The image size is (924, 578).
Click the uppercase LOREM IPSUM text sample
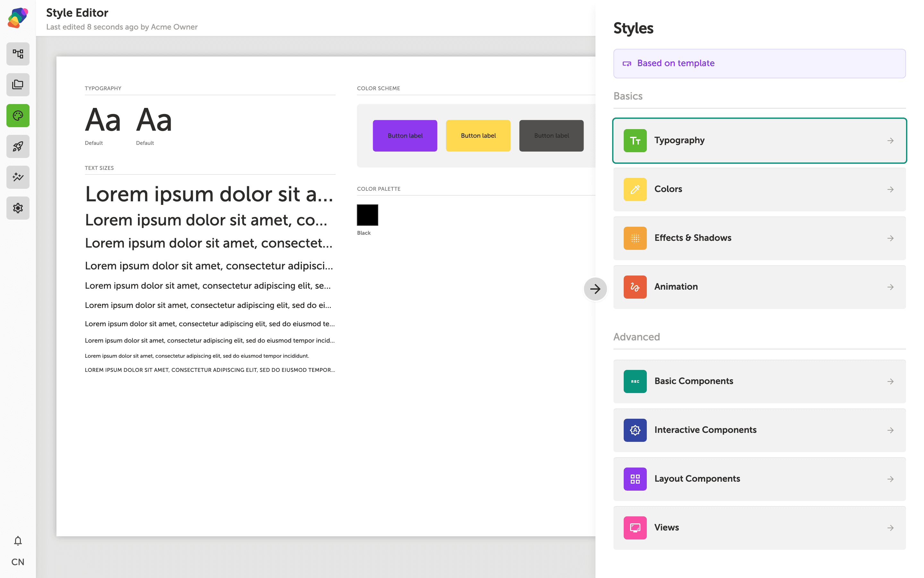tap(210, 370)
